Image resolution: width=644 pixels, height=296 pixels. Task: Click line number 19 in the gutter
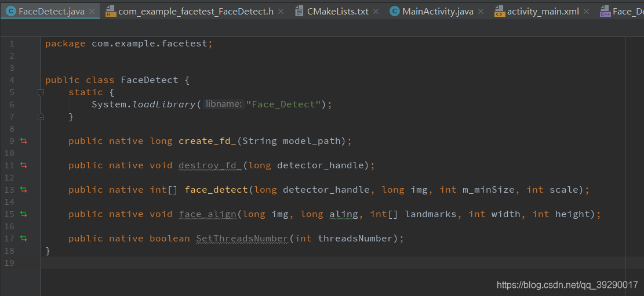coord(9,263)
